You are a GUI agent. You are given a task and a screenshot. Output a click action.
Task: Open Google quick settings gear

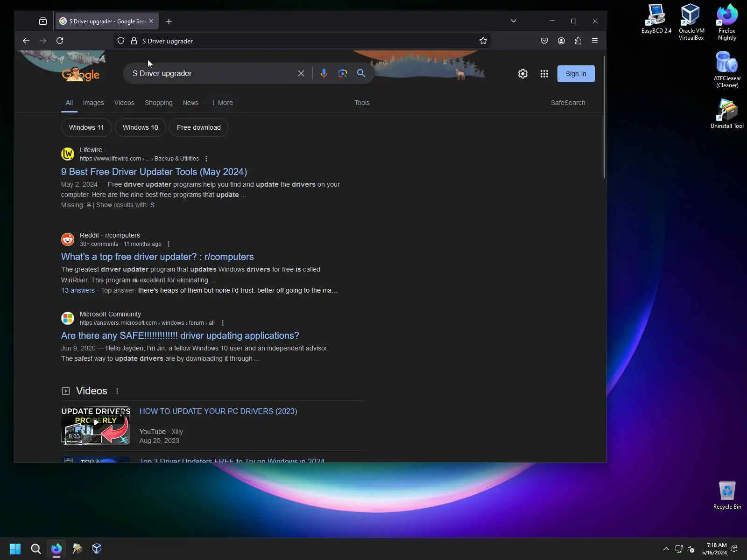pyautogui.click(x=523, y=74)
